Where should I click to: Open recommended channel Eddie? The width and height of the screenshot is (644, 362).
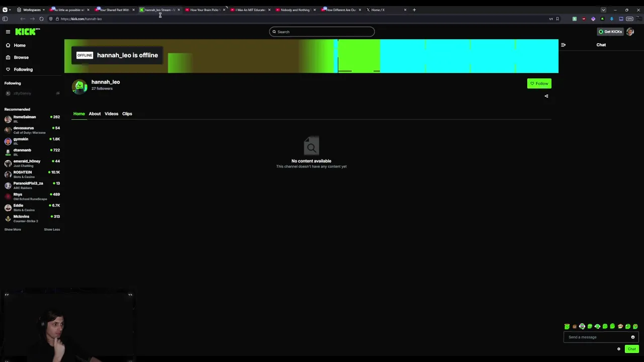(32, 208)
